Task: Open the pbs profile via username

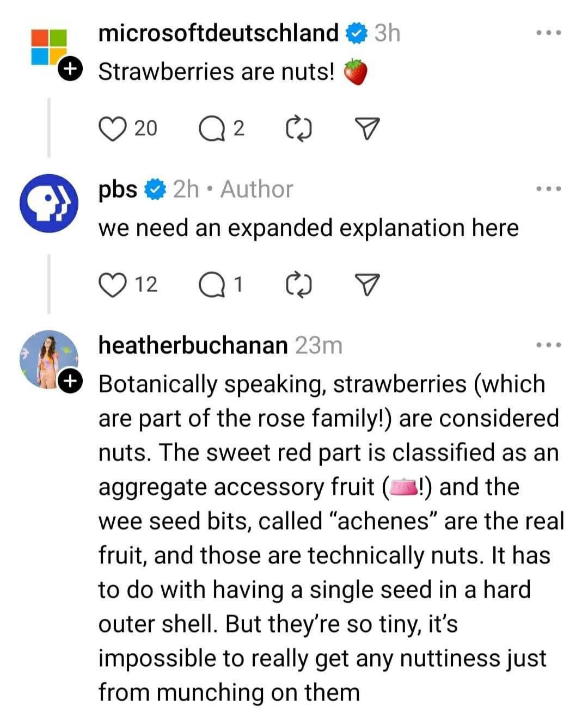Action: pyautogui.click(x=118, y=189)
